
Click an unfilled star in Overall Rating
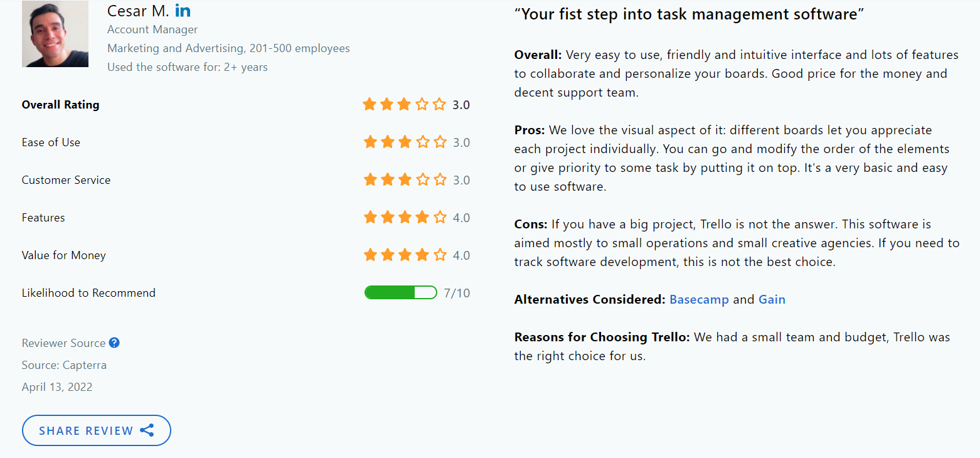click(423, 104)
